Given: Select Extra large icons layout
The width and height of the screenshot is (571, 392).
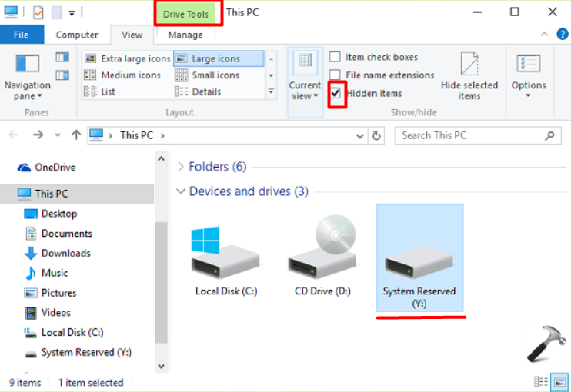Looking at the screenshot, I should 128,58.
